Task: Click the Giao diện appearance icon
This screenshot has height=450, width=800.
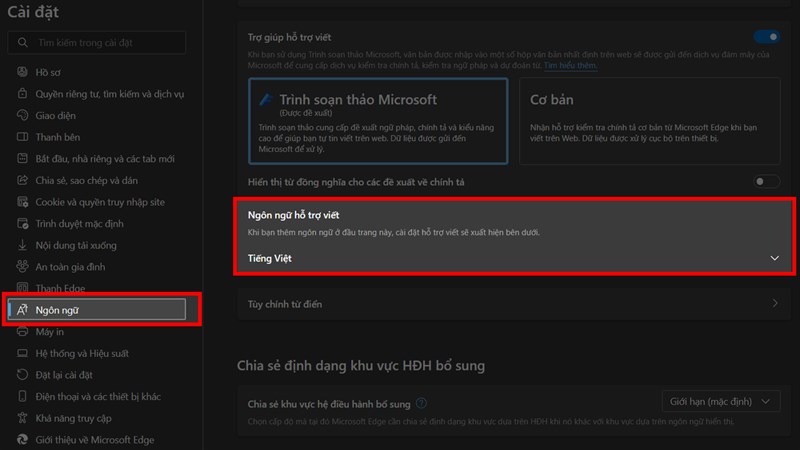Action: click(x=22, y=115)
